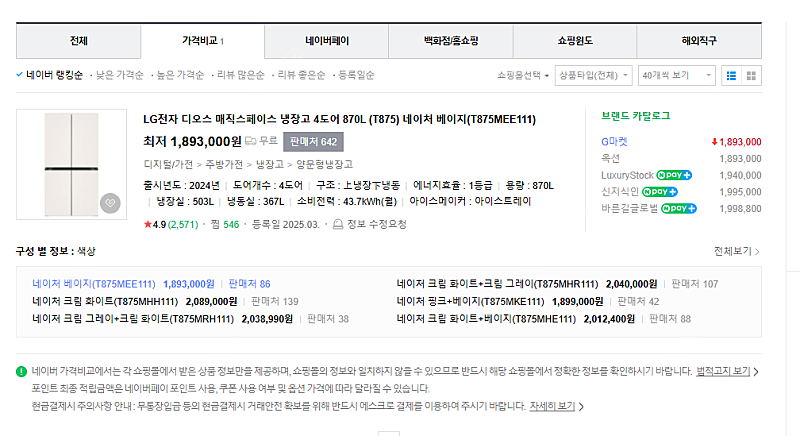Viewport: 800px width, 436px height.
Task: Click the Npay plus badge next to 바른길글로벌
Action: coord(679,209)
